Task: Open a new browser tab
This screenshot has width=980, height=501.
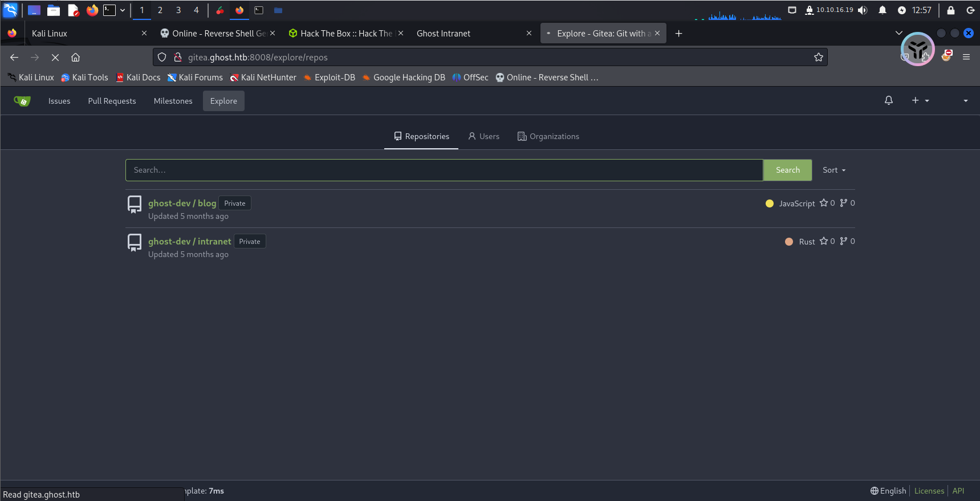Action: tap(678, 34)
